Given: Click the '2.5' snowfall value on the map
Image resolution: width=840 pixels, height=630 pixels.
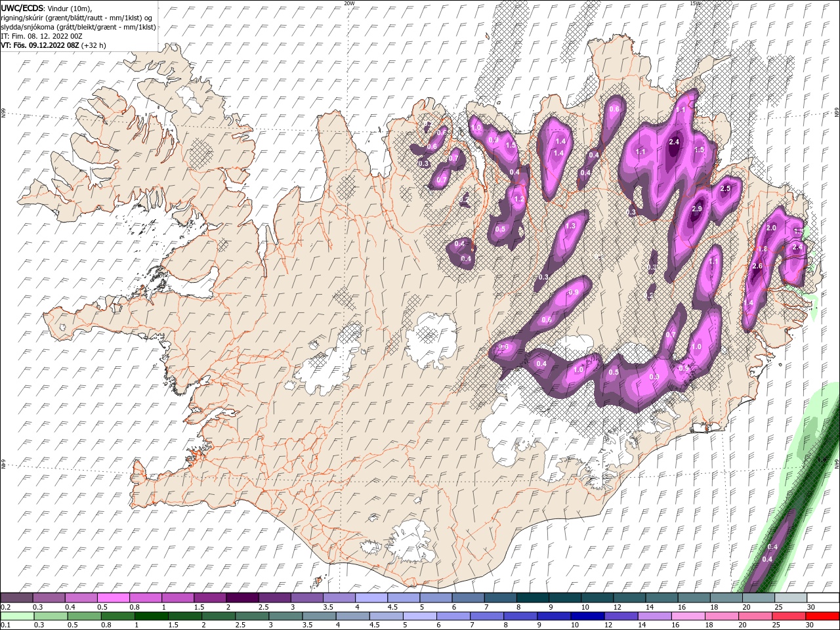Looking at the screenshot, I should pos(725,189).
